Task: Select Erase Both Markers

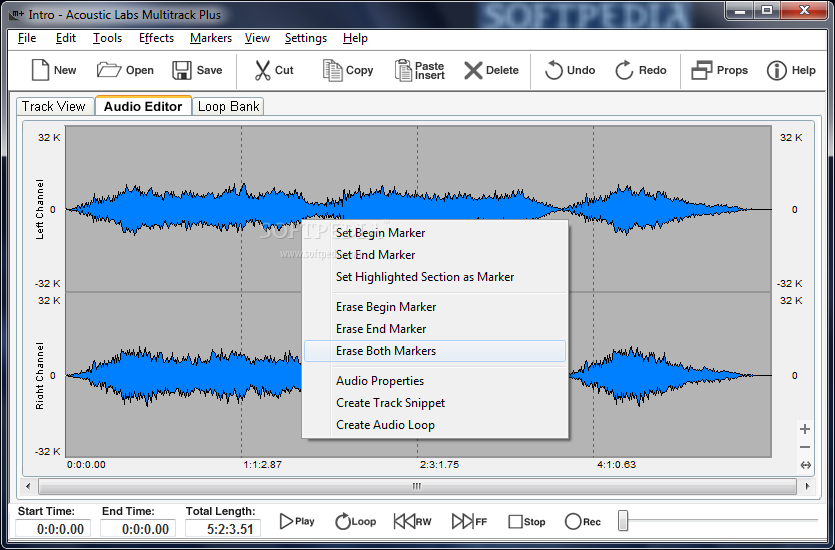Action: [x=435, y=351]
